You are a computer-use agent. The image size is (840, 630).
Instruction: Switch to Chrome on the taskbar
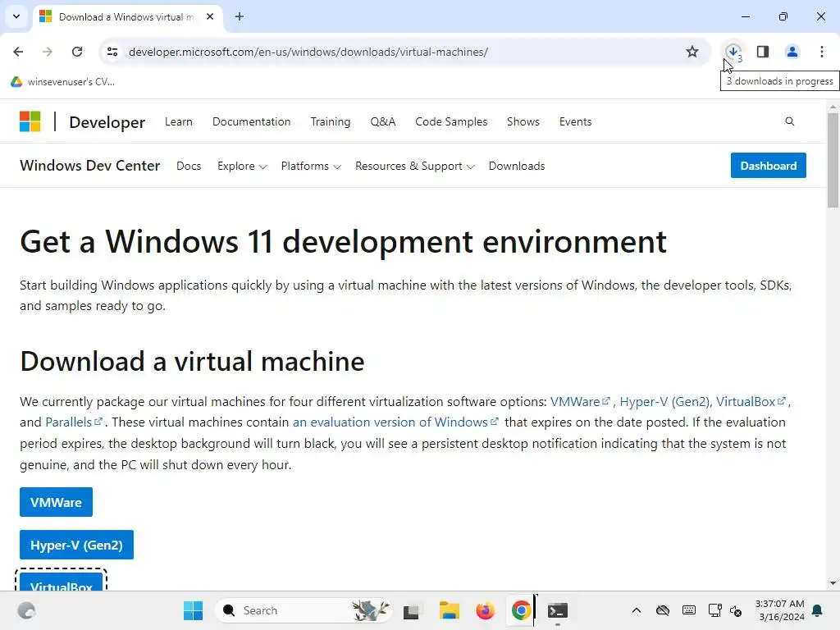pos(521,610)
